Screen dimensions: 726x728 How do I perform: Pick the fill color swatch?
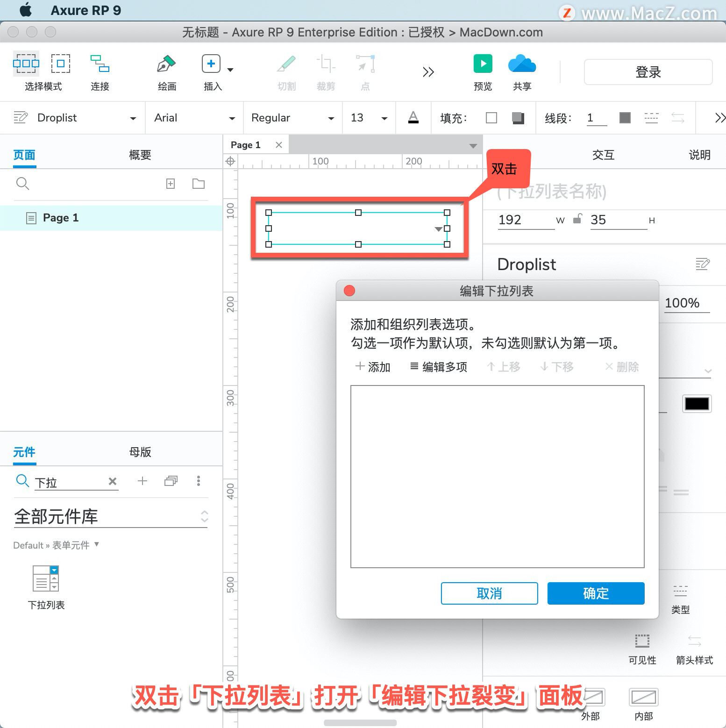click(491, 118)
